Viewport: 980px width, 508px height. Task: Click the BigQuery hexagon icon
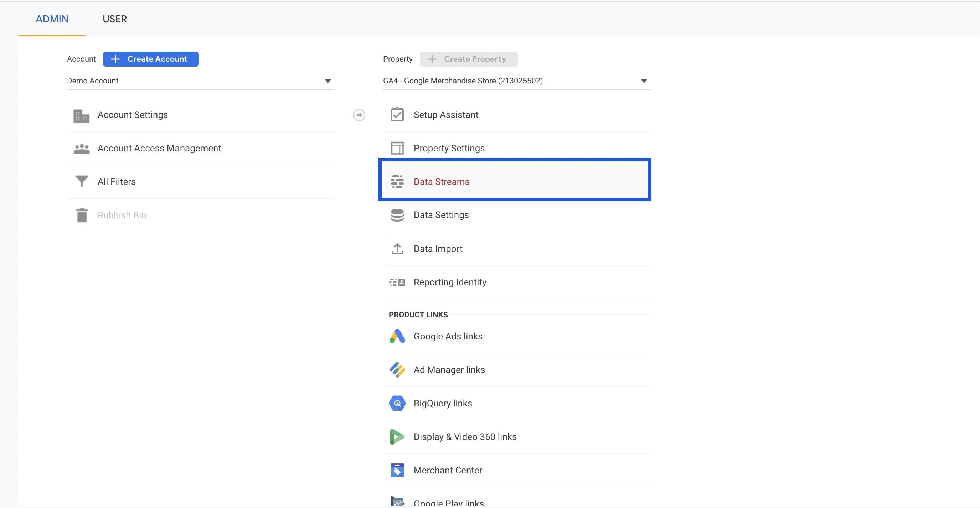click(397, 403)
